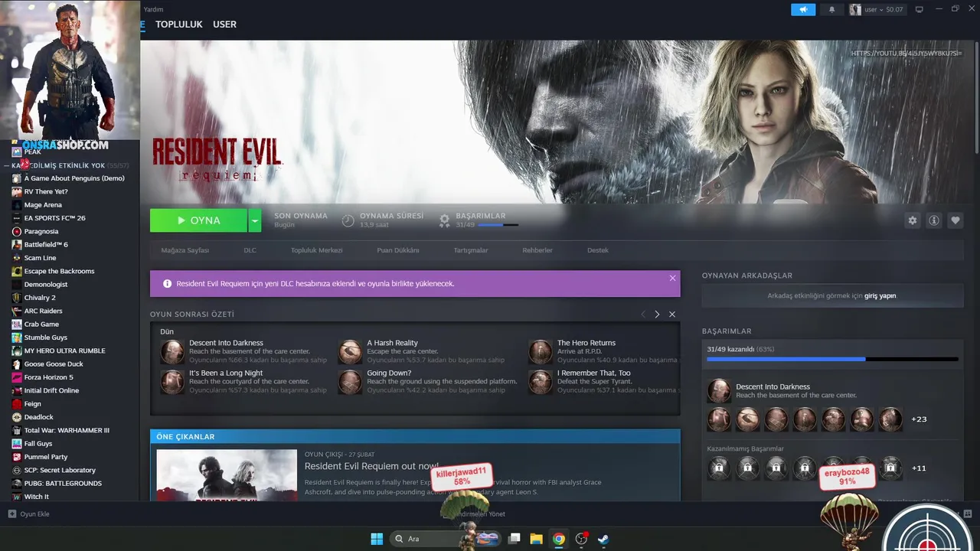This screenshot has height=551, width=980.
Task: Open the Yardım menu
Action: click(x=154, y=9)
